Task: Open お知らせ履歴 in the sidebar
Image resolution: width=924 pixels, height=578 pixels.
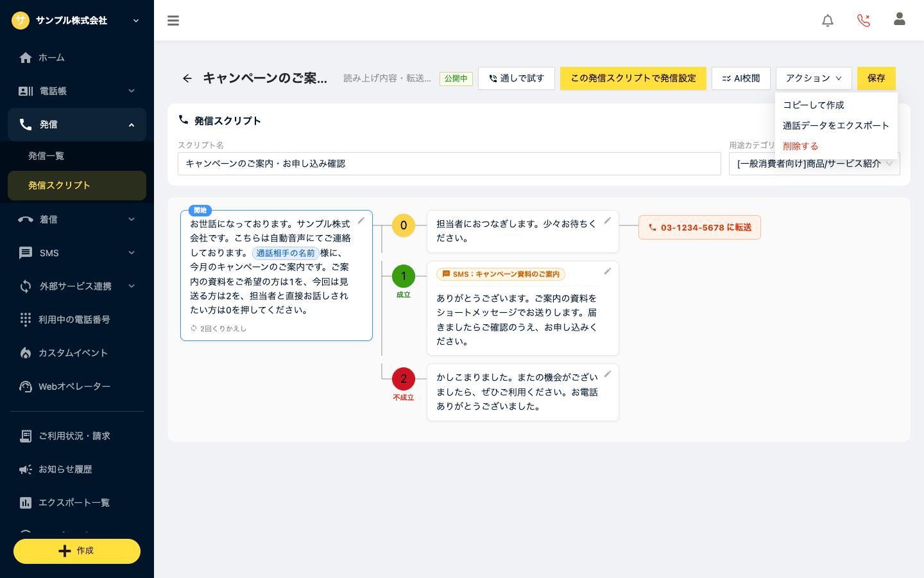Action: 77,469
